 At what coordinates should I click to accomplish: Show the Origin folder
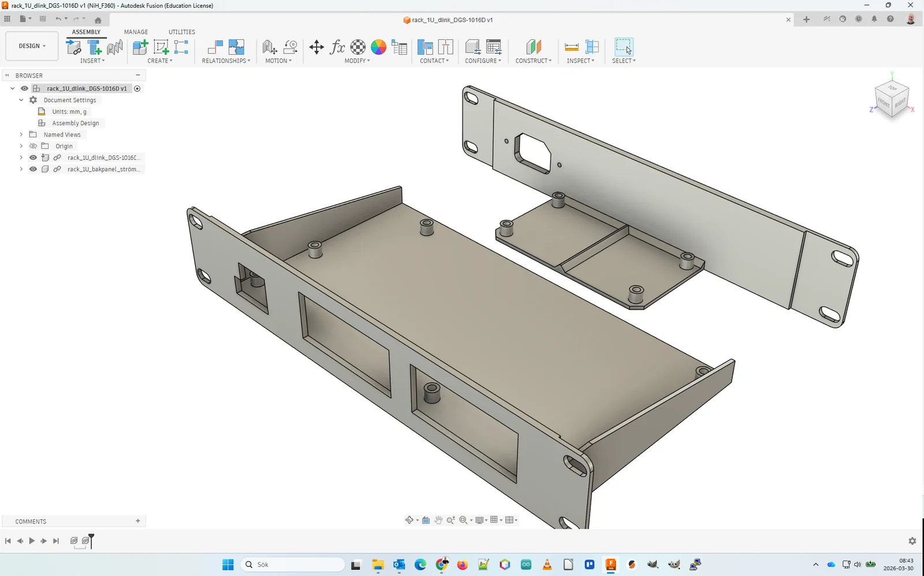[x=33, y=146]
